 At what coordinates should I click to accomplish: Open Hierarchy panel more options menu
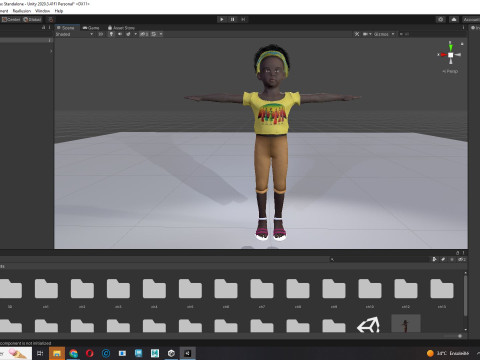50,27
